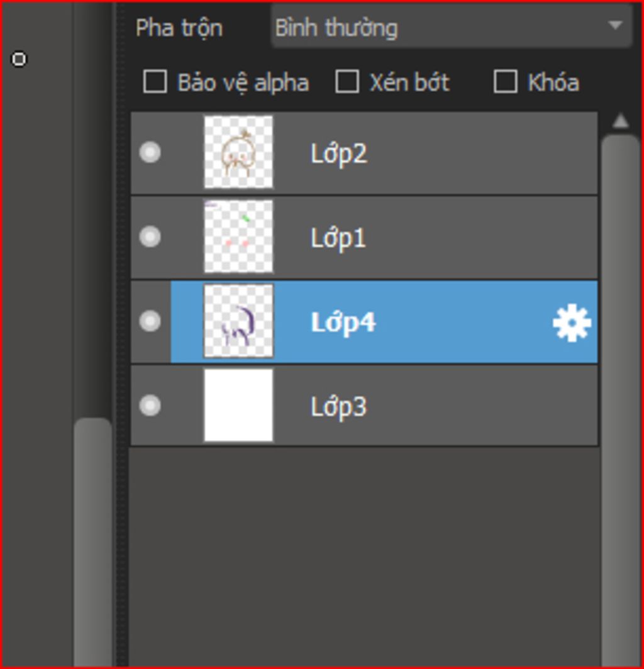Click the blend mode dropdown arrow
The image size is (644, 669).
pyautogui.click(x=615, y=26)
